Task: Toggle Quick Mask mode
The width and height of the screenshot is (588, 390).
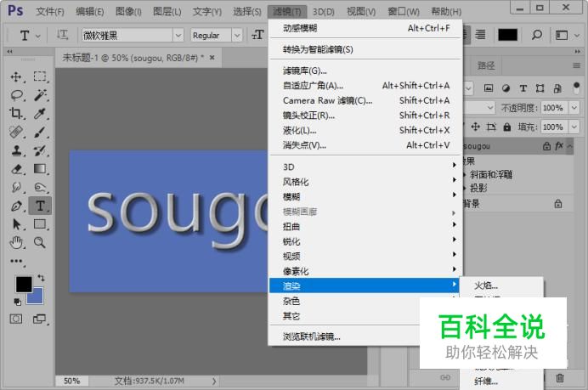Action: 16,319
